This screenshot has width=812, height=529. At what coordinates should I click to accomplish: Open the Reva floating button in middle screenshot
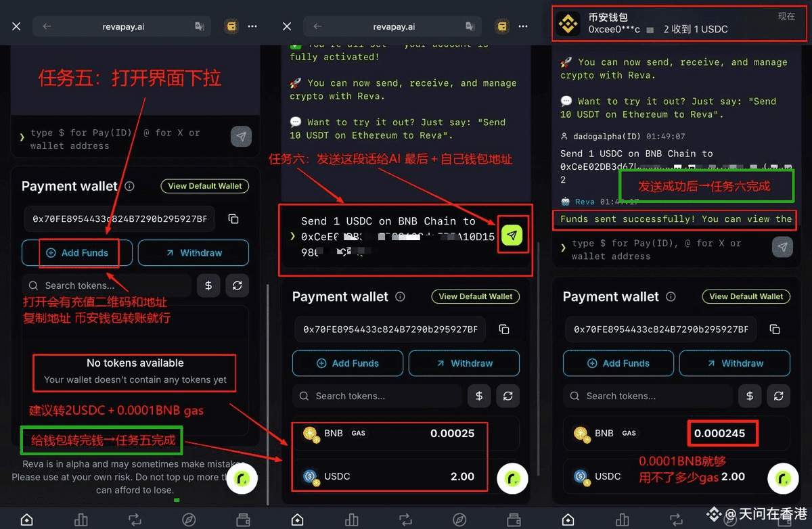(x=512, y=479)
